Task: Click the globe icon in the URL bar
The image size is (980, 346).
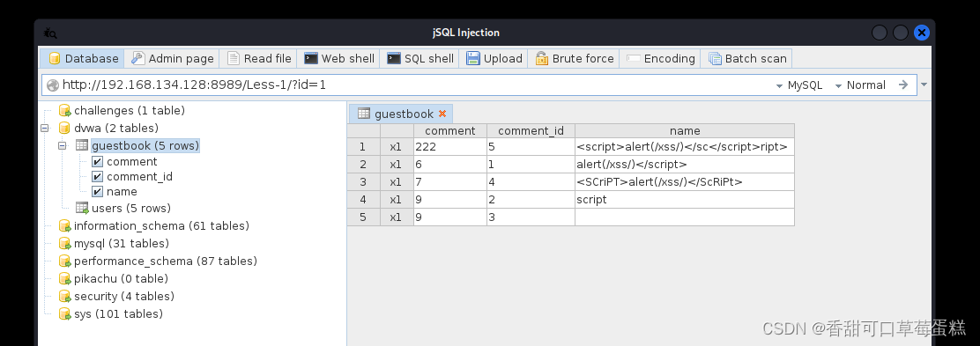Action: pos(53,85)
